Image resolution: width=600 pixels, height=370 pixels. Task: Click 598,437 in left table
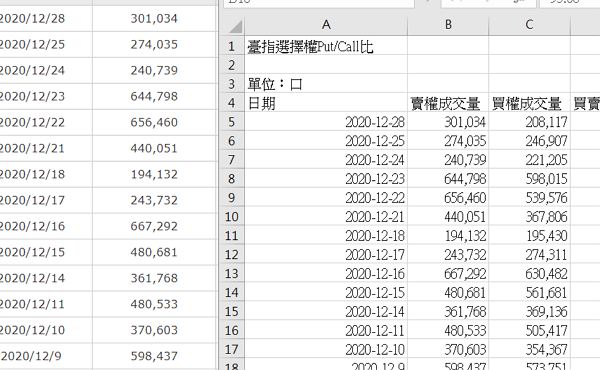(x=154, y=356)
